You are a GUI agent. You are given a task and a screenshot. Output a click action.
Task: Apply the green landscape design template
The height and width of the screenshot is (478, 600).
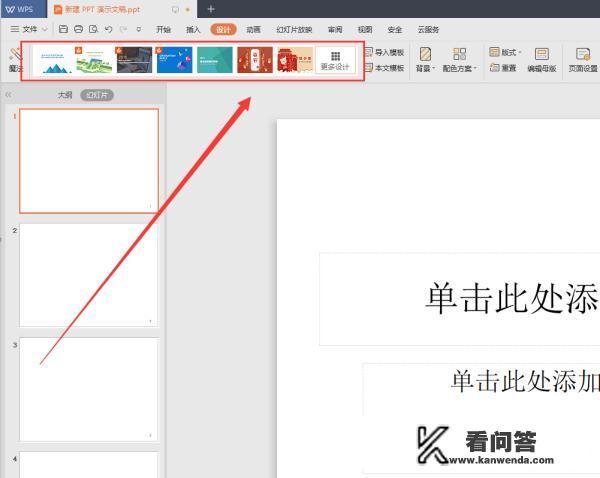(x=94, y=60)
